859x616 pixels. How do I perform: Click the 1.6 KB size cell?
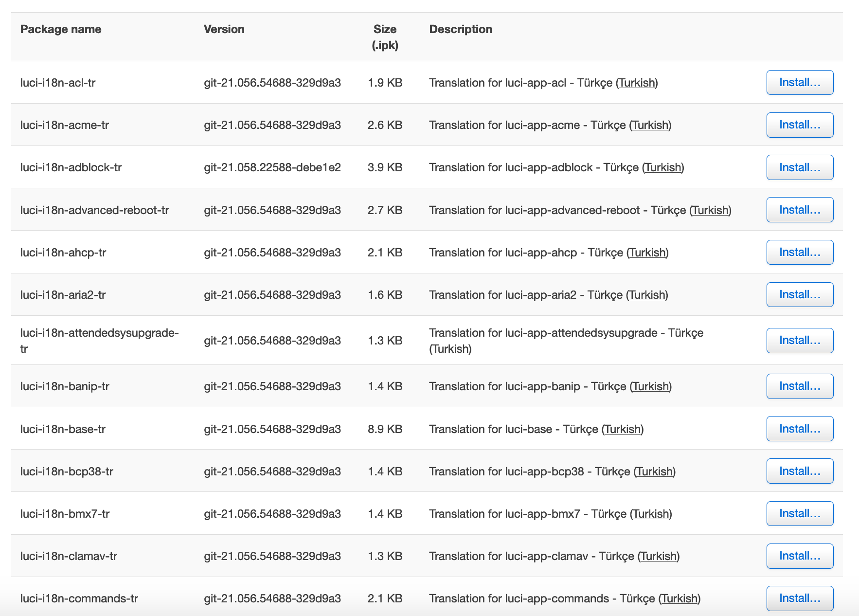click(385, 295)
